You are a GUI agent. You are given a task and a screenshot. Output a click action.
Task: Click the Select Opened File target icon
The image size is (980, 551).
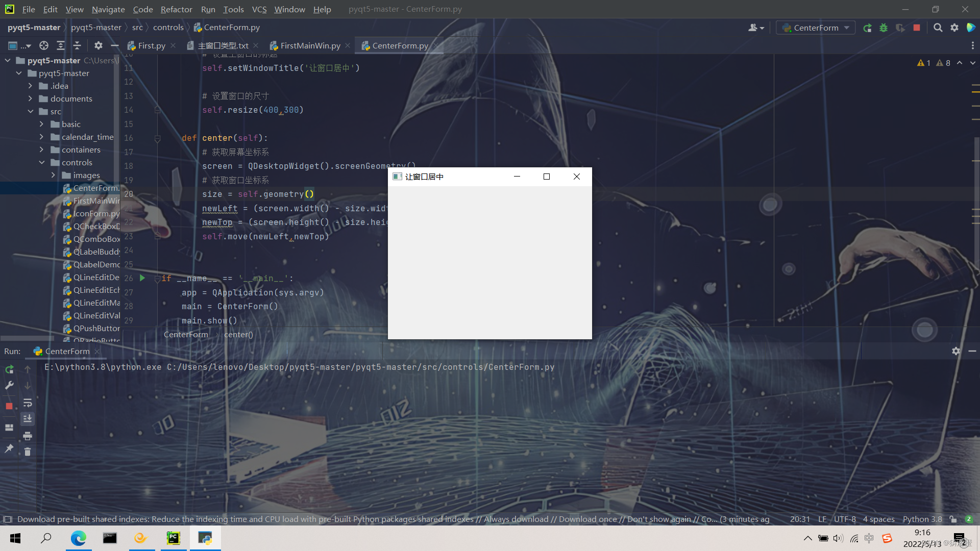click(x=44, y=46)
